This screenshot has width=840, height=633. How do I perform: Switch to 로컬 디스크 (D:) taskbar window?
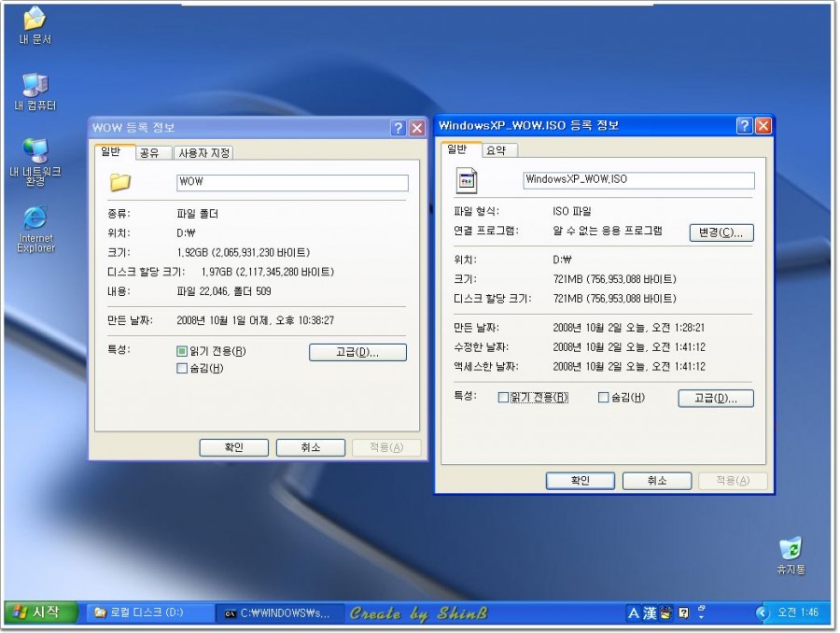pos(148,612)
